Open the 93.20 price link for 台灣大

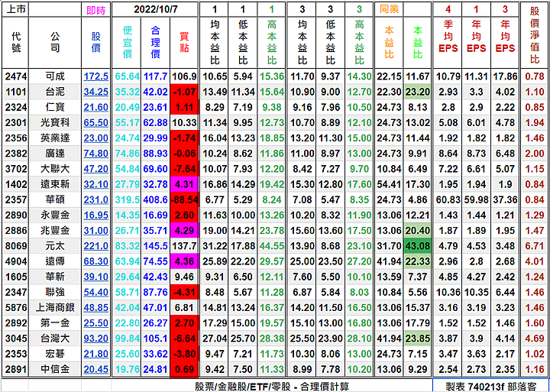pyautogui.click(x=95, y=339)
